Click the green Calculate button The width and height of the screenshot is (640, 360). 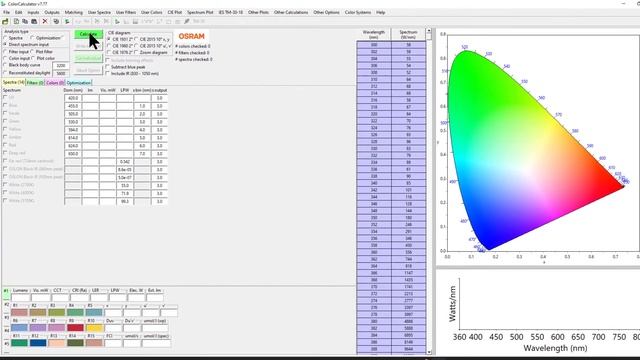88,34
